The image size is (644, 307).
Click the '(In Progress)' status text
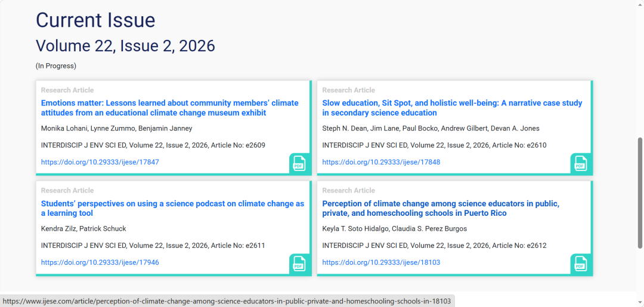[56, 66]
